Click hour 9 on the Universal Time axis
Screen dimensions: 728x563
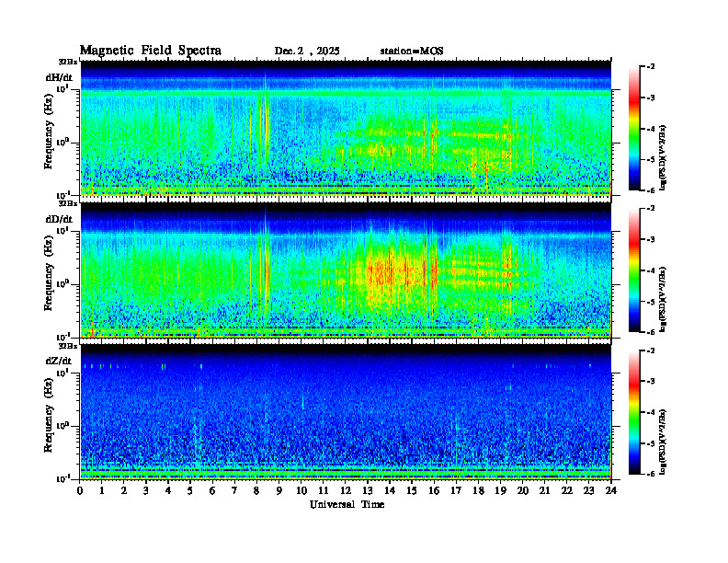pyautogui.click(x=279, y=490)
